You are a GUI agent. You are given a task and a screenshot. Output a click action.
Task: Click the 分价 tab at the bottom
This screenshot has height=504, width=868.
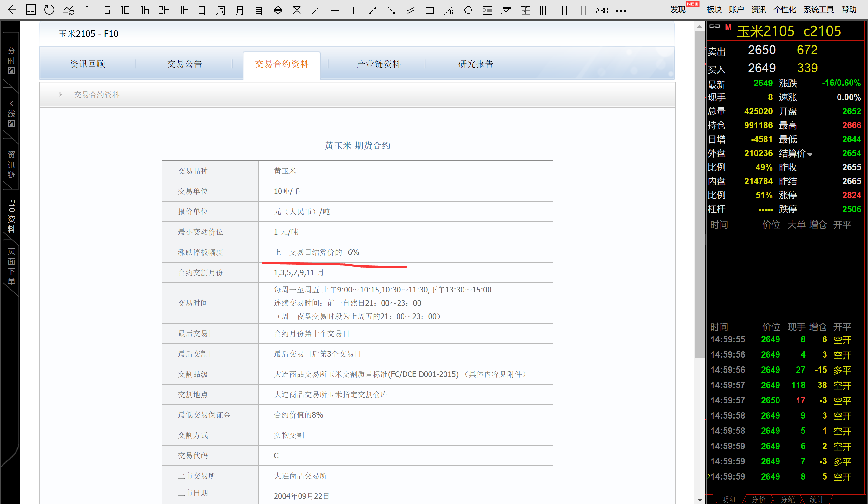click(758, 499)
